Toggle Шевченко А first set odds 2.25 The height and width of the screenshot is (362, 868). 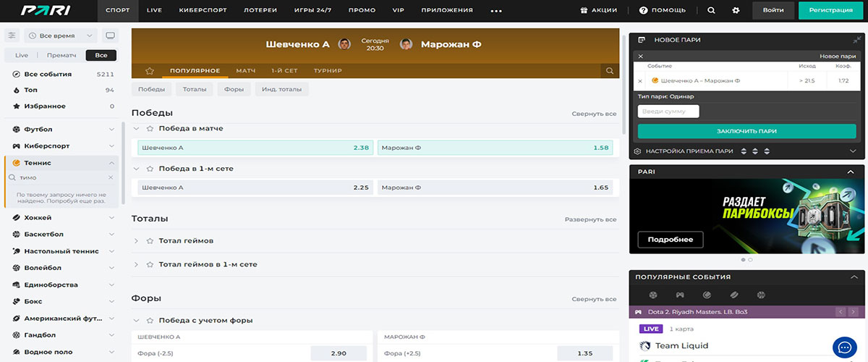pos(255,188)
